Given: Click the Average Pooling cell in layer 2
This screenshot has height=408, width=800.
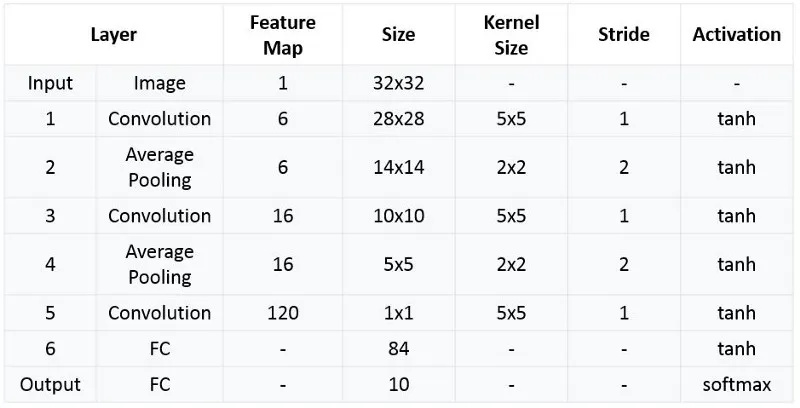Looking at the screenshot, I should [x=159, y=167].
